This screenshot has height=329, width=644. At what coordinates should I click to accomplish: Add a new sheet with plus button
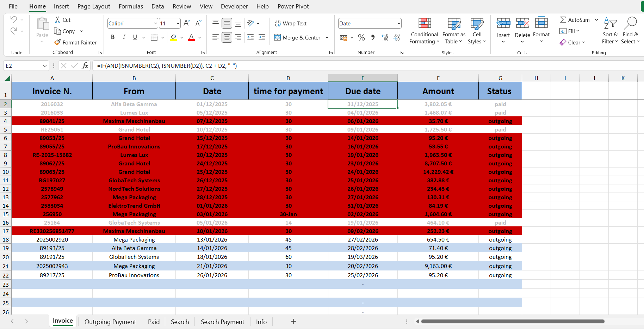(293, 321)
